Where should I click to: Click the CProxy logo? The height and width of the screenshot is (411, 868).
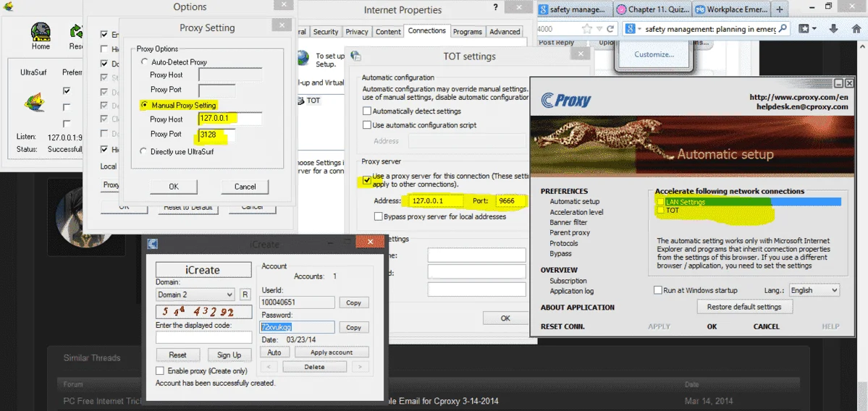[x=565, y=100]
